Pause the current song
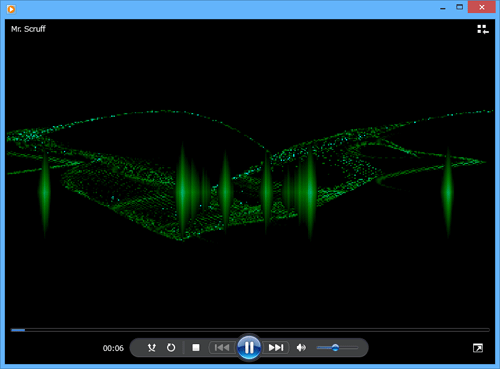Screen dimensions: 500x369 point(249,348)
